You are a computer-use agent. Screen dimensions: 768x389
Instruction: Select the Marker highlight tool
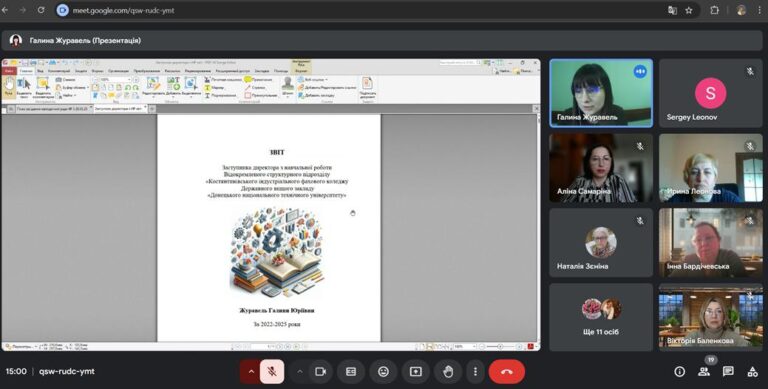pos(215,87)
